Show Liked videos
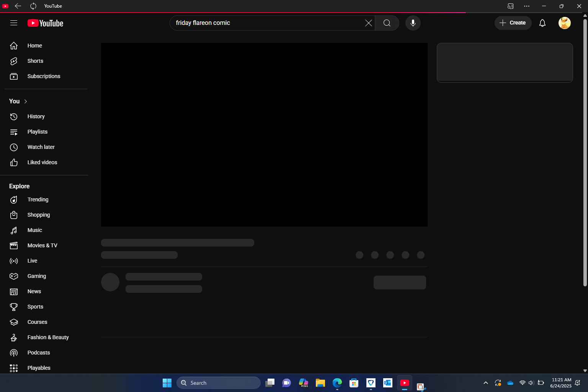 (x=42, y=162)
